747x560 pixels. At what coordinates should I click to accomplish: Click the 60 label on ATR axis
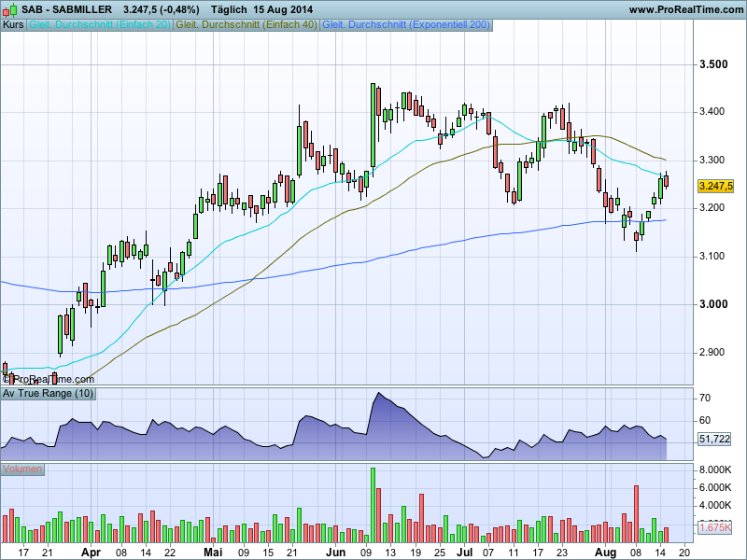(x=705, y=421)
